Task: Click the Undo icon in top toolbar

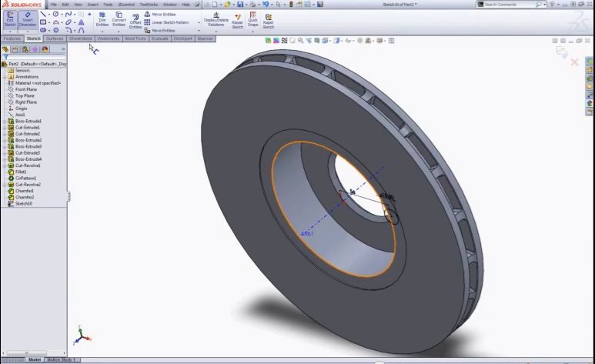Action: tap(266, 5)
